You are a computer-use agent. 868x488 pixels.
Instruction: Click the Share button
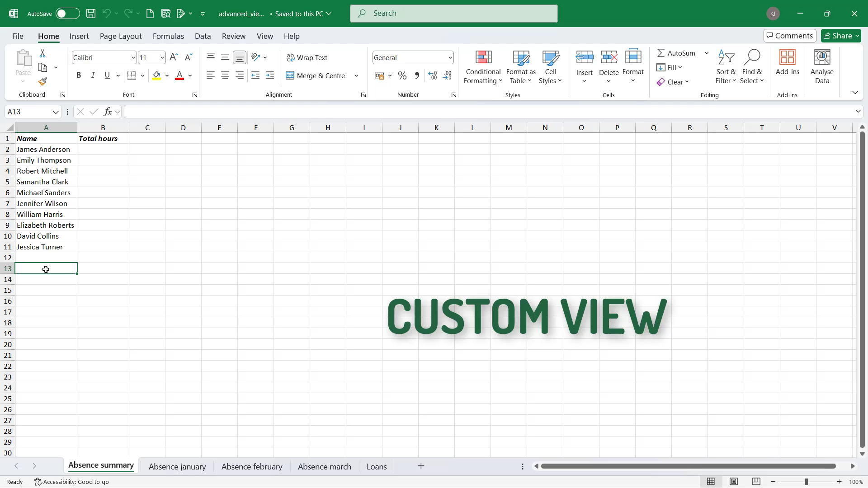tap(841, 36)
